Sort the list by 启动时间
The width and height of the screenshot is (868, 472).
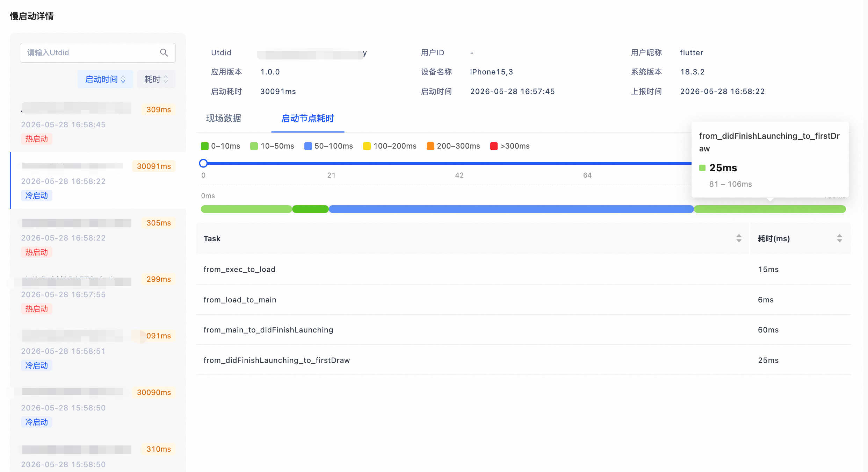point(105,79)
